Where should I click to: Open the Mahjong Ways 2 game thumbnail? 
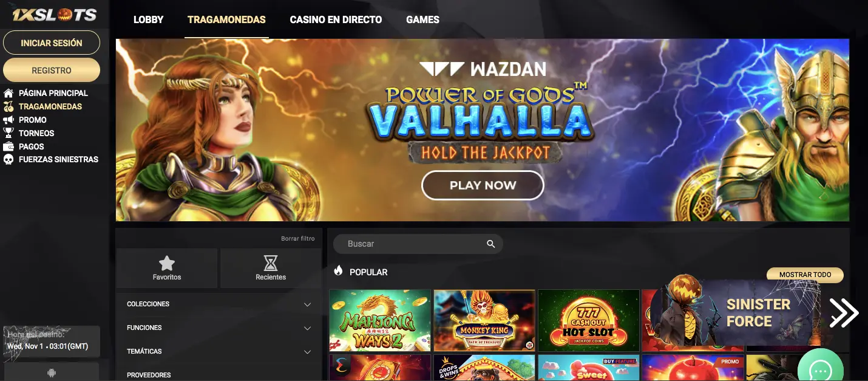coord(380,320)
